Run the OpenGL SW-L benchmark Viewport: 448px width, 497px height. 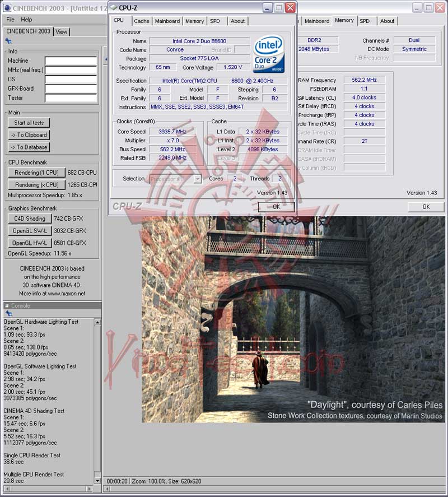pos(30,231)
